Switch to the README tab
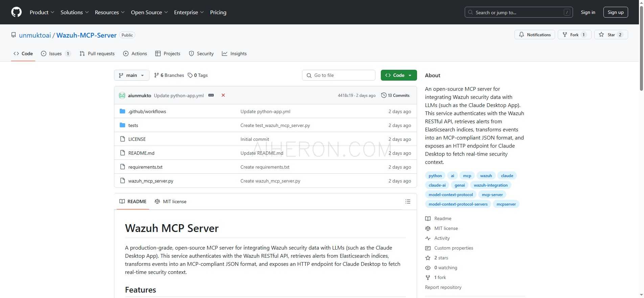644x298 pixels. (x=133, y=201)
